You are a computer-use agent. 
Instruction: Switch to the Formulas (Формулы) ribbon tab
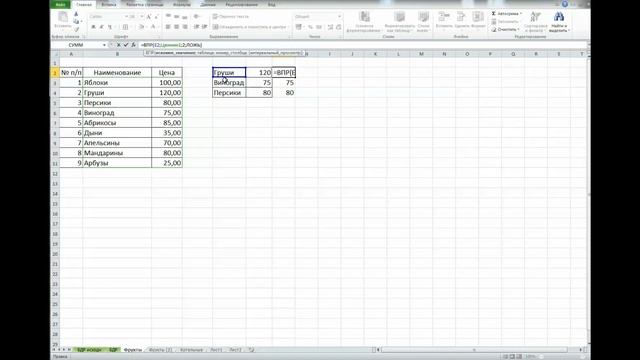pos(182,4)
